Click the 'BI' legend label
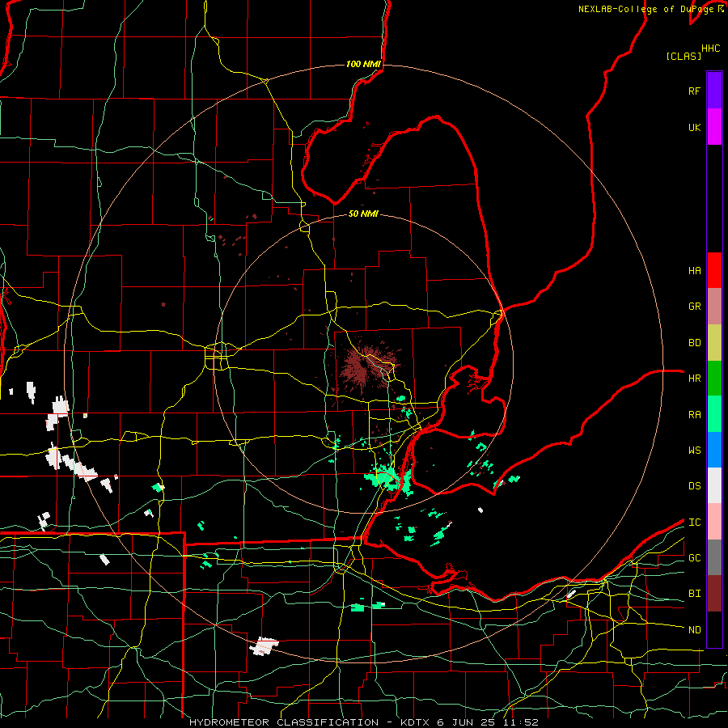The width and height of the screenshot is (728, 728). (695, 594)
